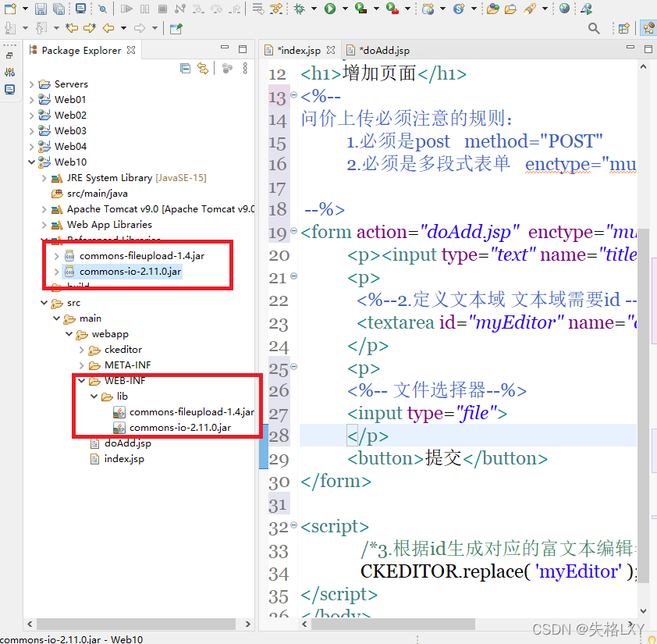Toggle Use Step Filters
This screenshot has height=644, width=657.
276,9
